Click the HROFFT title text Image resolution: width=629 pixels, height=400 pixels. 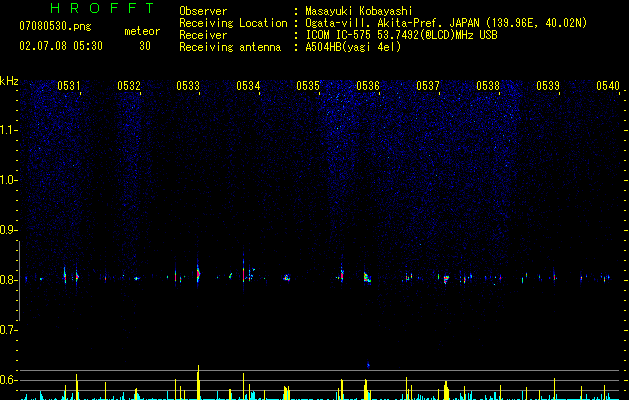tap(102, 8)
